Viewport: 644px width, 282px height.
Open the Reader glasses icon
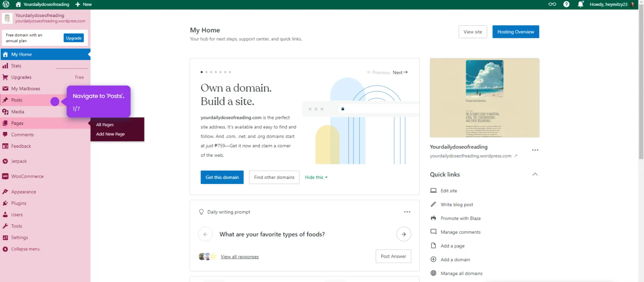coord(552,4)
